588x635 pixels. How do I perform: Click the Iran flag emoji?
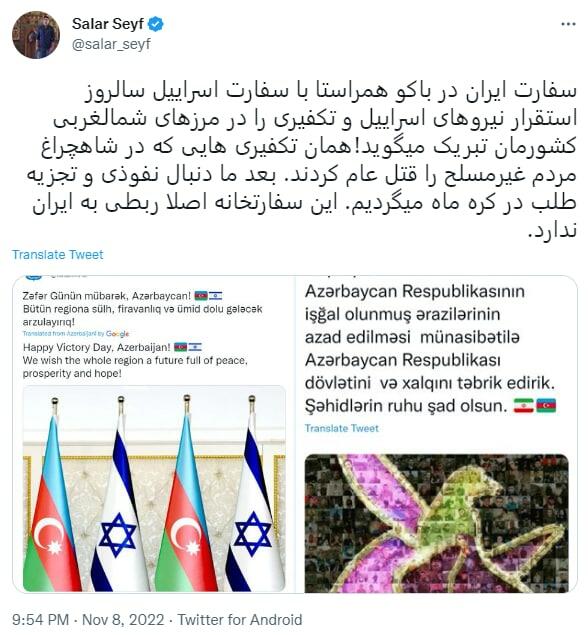coord(524,405)
